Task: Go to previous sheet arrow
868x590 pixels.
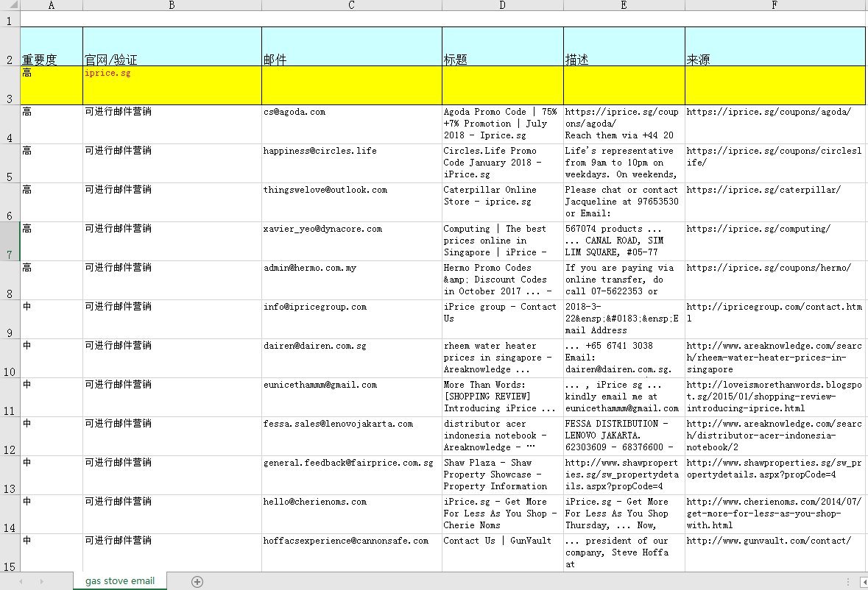Action: click(21, 581)
